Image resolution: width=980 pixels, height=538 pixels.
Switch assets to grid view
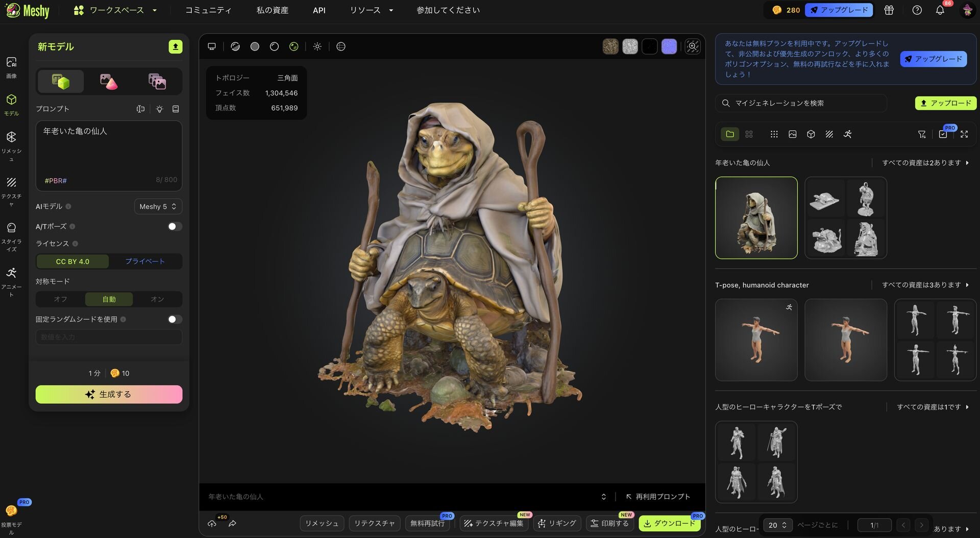tap(749, 134)
